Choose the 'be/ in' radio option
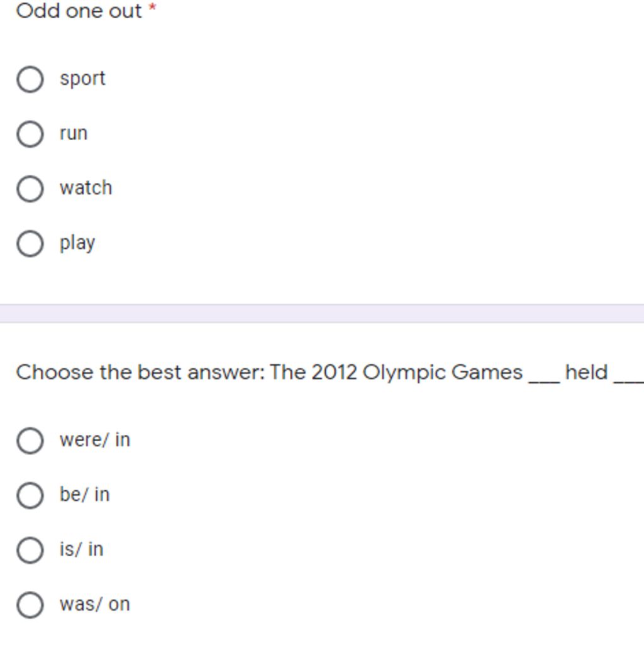The height and width of the screenshot is (653, 644). coord(30,496)
